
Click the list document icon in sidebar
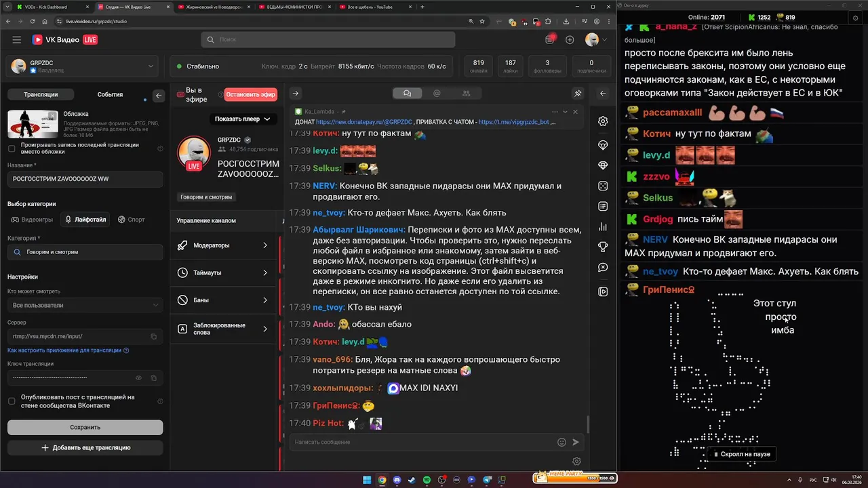tap(603, 206)
